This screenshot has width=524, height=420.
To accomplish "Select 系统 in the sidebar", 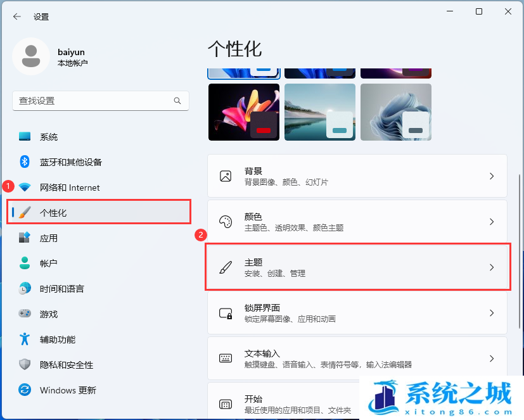I will 49,137.
